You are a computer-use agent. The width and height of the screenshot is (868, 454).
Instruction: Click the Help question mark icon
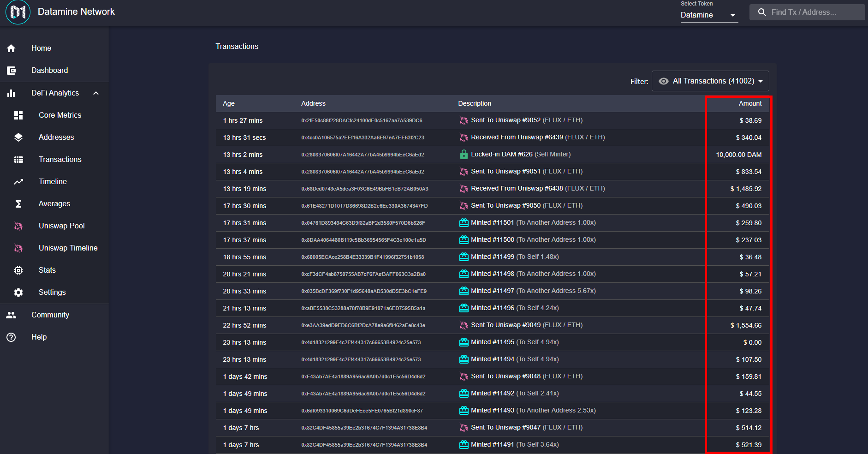(11, 337)
